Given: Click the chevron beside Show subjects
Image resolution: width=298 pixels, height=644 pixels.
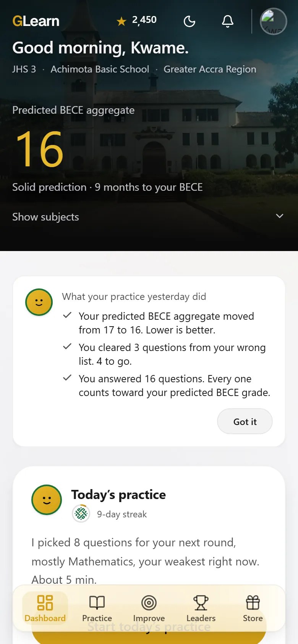Looking at the screenshot, I should click(280, 216).
